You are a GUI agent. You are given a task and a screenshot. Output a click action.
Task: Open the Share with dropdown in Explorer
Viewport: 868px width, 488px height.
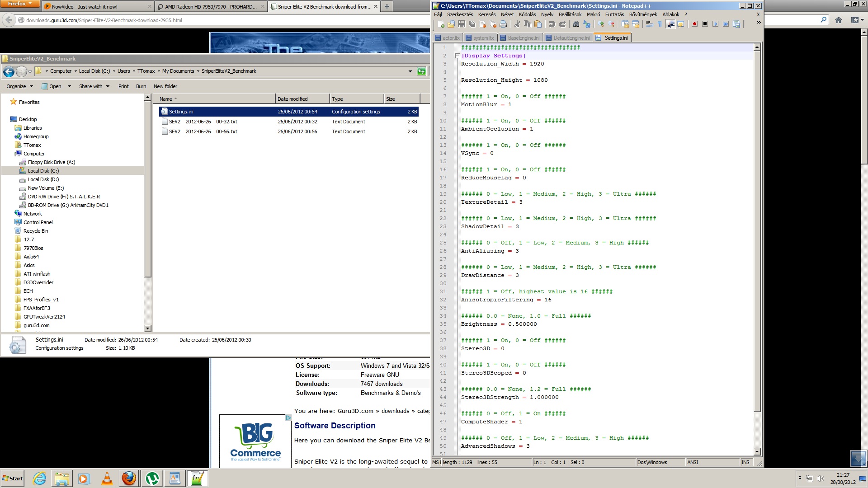point(94,86)
